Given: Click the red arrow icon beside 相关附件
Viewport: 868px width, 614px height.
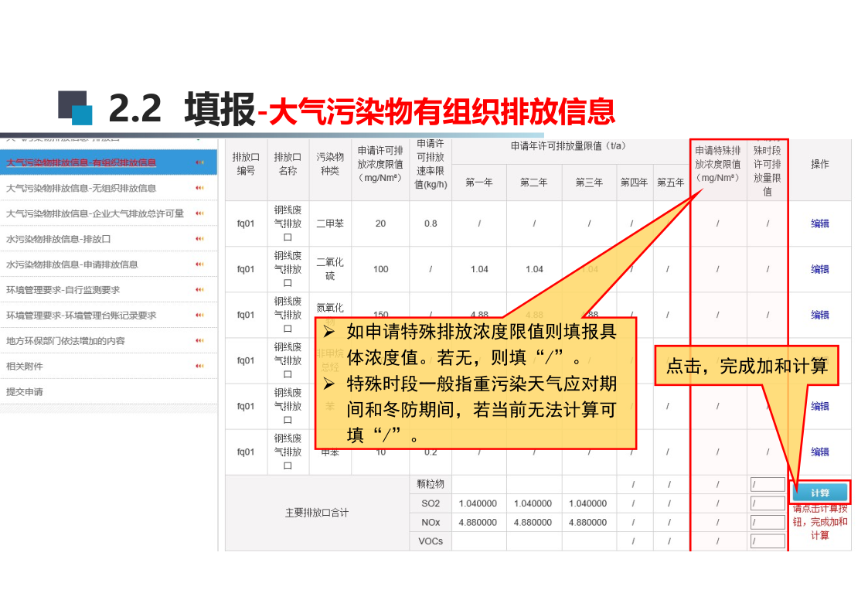Looking at the screenshot, I should [x=199, y=367].
